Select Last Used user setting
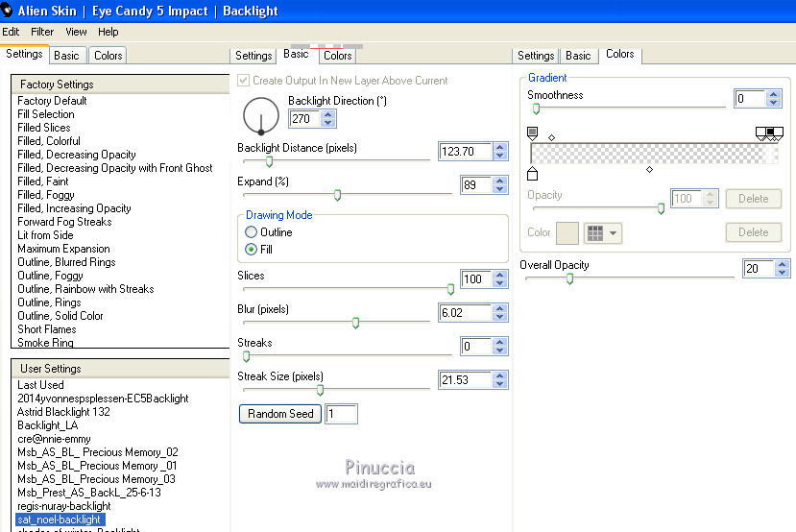The height and width of the screenshot is (532, 796). (40, 385)
